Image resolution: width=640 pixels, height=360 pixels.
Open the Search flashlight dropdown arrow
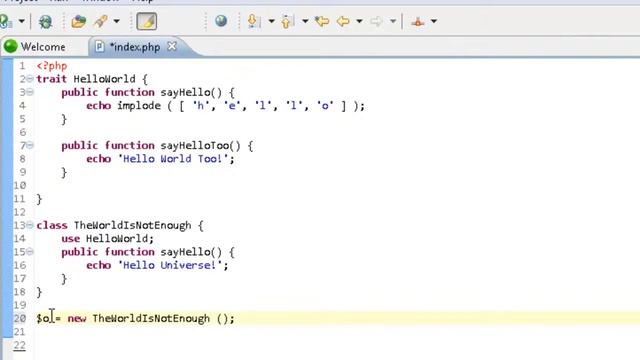(116, 21)
